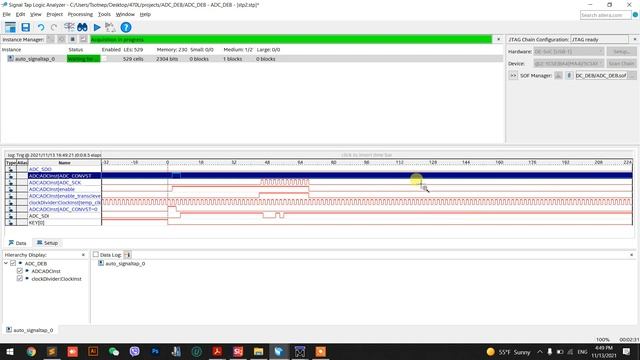640x360 pixels.
Task: Open the Hardware dropdown
Action: [569, 52]
